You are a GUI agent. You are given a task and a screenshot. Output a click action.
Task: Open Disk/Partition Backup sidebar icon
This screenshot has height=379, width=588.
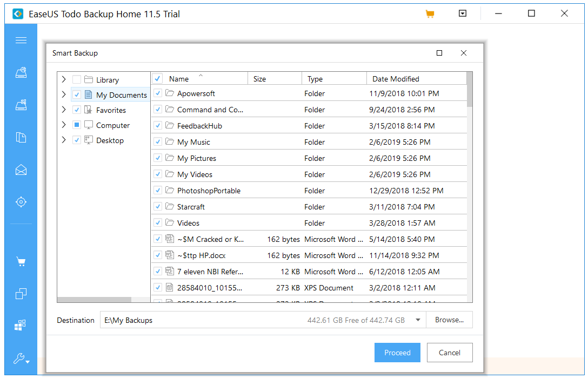(21, 72)
